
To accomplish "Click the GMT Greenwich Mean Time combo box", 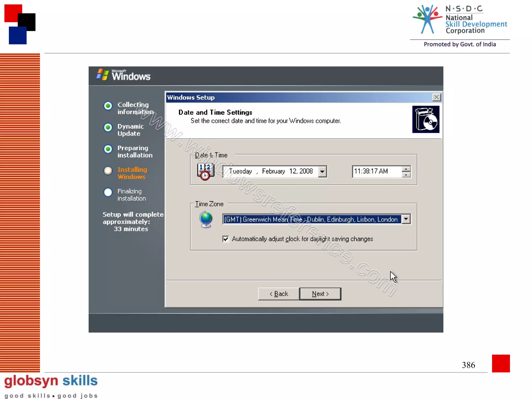I will pyautogui.click(x=311, y=219).
